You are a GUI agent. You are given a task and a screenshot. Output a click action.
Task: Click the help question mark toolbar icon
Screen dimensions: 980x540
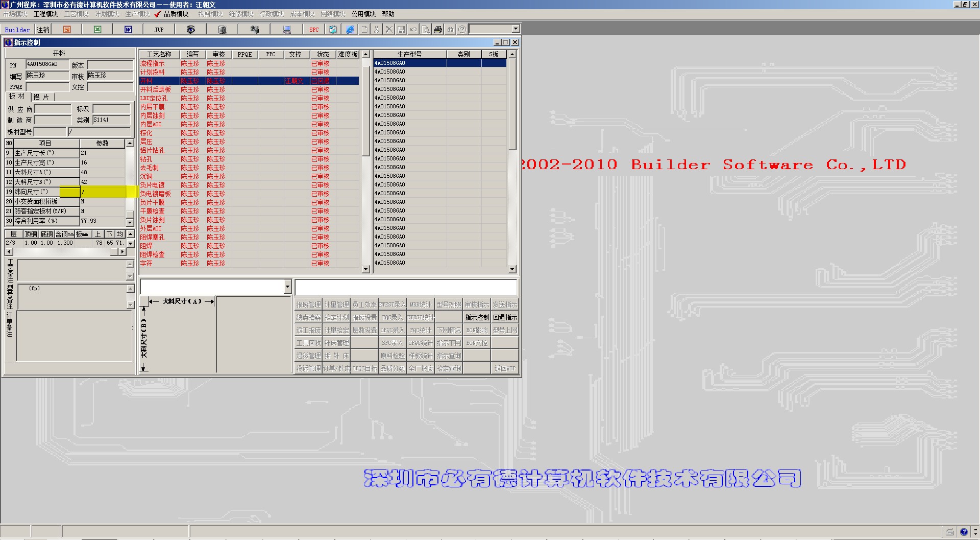click(462, 30)
